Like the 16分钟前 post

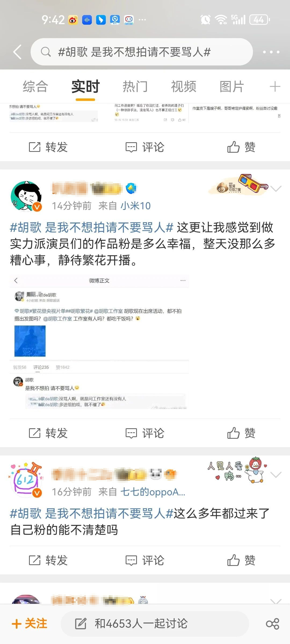coord(241,560)
